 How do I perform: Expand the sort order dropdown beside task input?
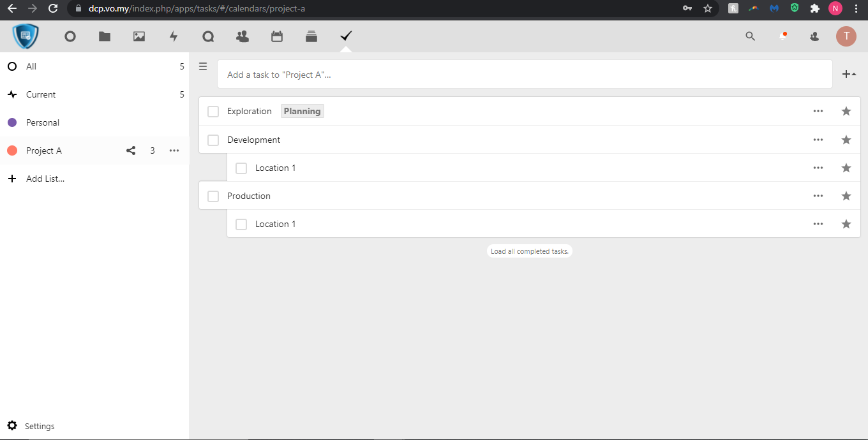849,75
